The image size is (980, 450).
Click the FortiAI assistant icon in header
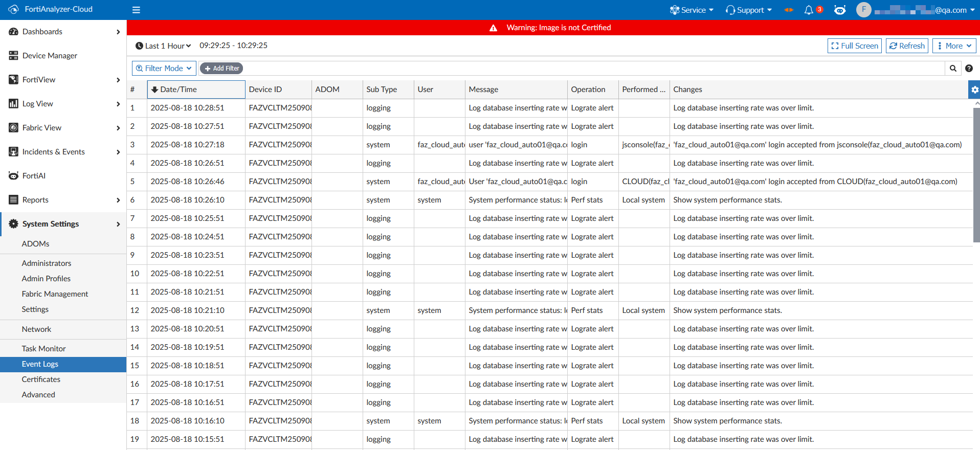coord(839,10)
